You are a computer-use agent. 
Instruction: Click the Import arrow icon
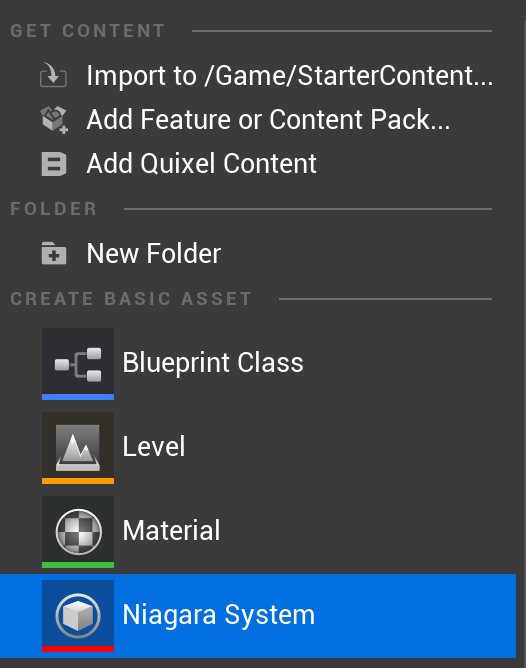(x=53, y=75)
